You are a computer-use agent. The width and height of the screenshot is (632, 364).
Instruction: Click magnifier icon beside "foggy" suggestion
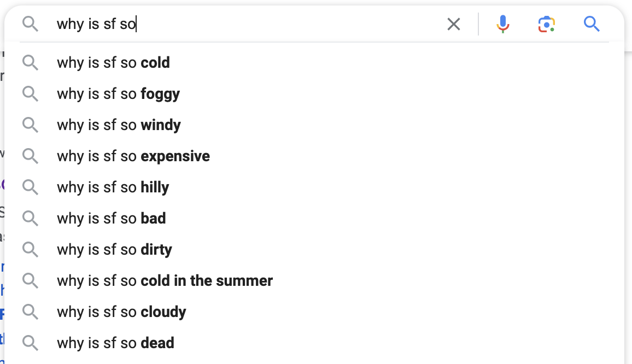pyautogui.click(x=31, y=94)
